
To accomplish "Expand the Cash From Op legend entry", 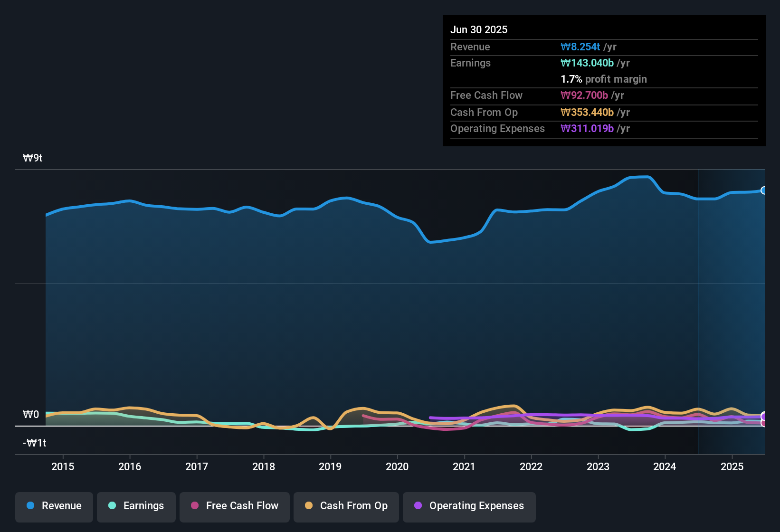I will coord(346,506).
